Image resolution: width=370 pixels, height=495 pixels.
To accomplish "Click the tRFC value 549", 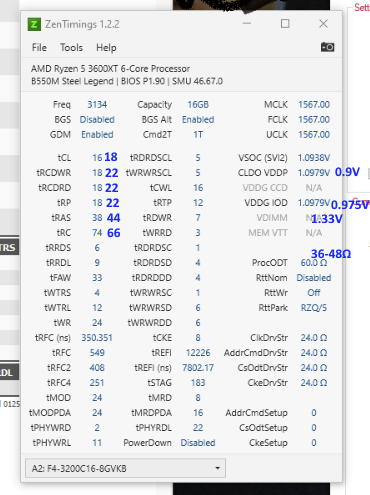I will click(x=97, y=353).
